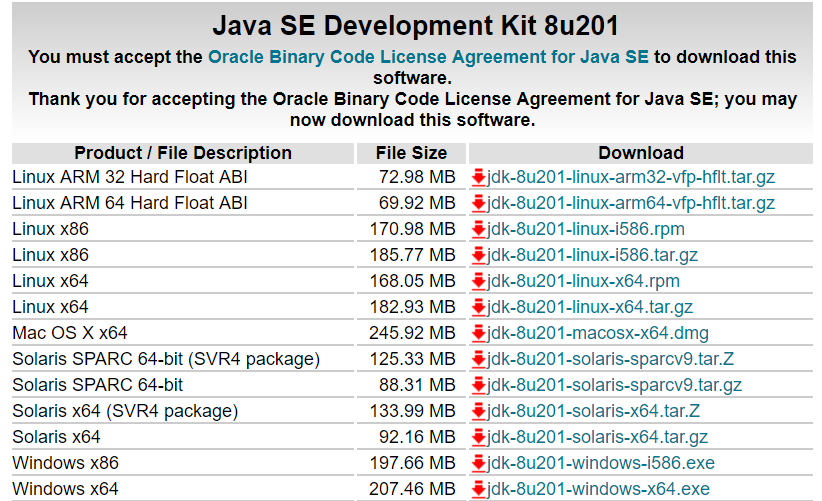The image size is (822, 501).
Task: Select the Mac OS X x64 description
Action: click(x=70, y=333)
